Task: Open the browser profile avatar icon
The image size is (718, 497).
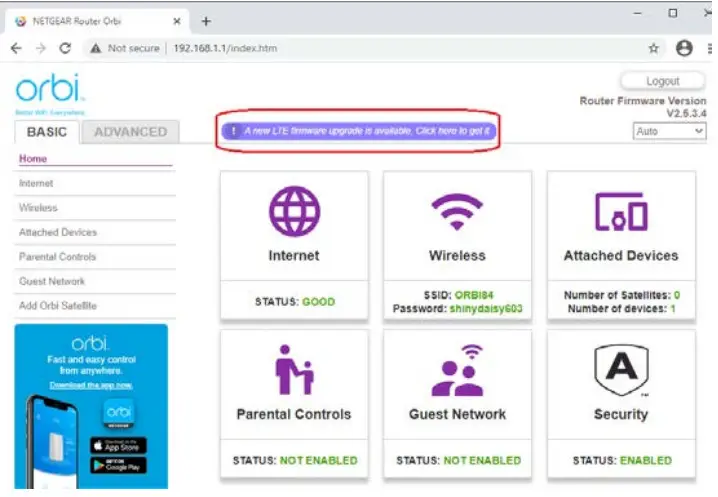Action: tap(684, 48)
